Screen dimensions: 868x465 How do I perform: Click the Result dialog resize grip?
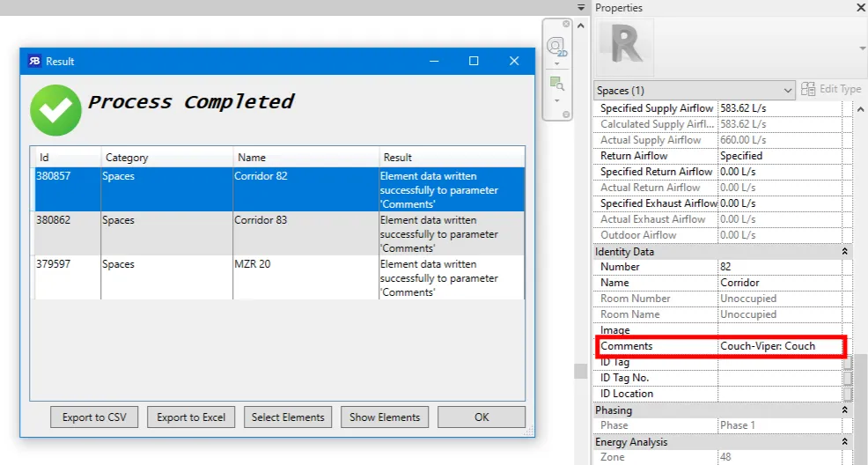[x=530, y=432]
